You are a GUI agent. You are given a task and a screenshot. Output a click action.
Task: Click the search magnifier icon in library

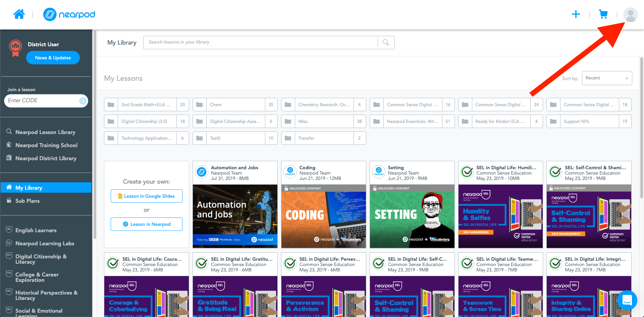click(386, 43)
